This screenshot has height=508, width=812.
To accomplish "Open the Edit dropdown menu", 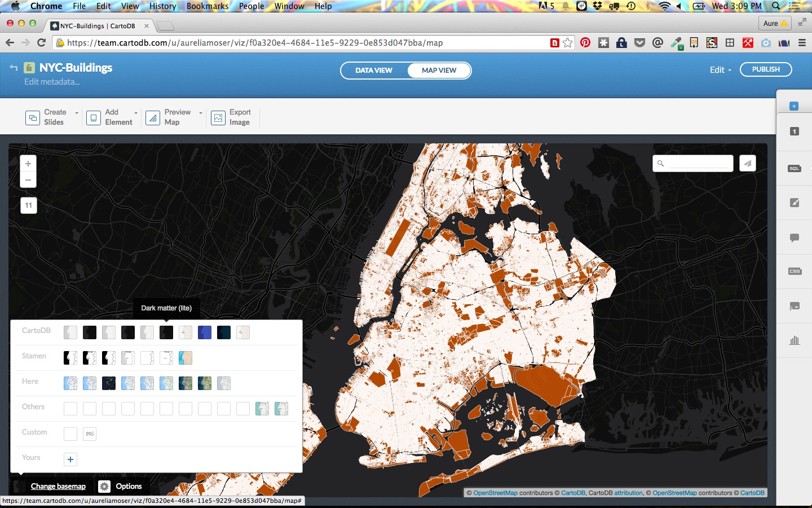I will click(x=720, y=70).
